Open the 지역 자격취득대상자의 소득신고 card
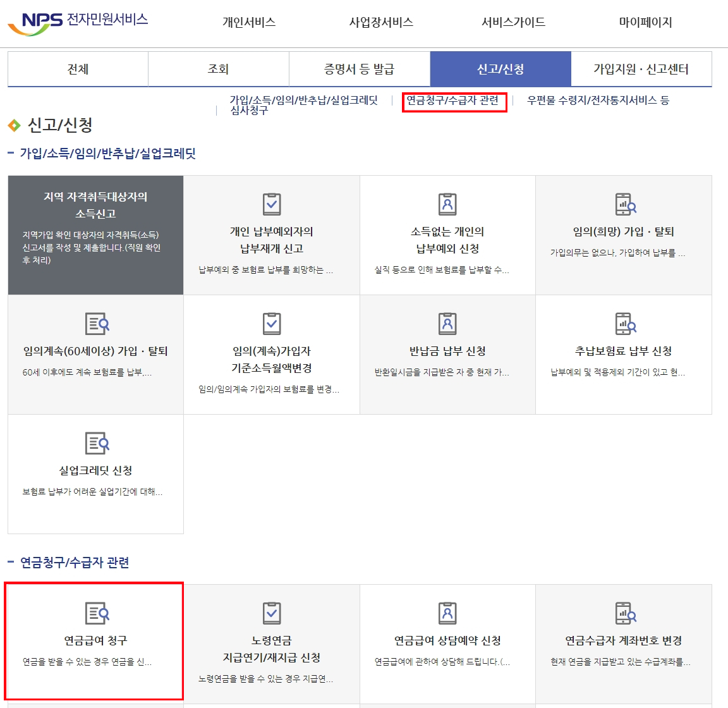The height and width of the screenshot is (708, 728). 95,235
